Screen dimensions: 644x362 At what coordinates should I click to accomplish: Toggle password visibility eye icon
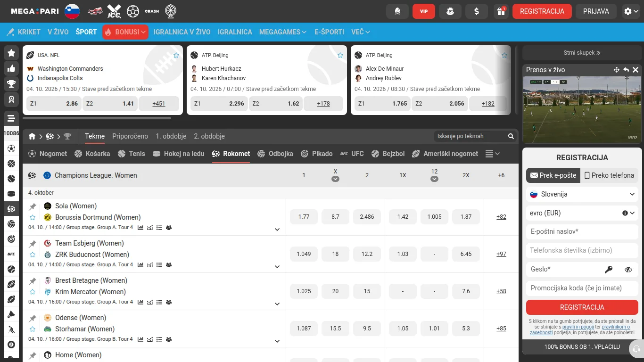click(628, 270)
